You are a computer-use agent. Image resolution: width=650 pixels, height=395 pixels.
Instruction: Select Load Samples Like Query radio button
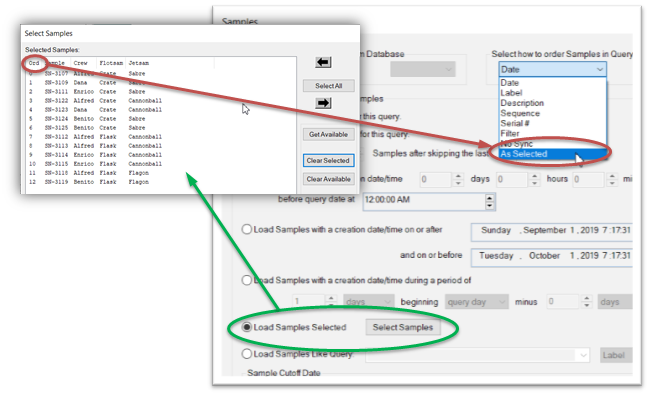[x=247, y=354]
